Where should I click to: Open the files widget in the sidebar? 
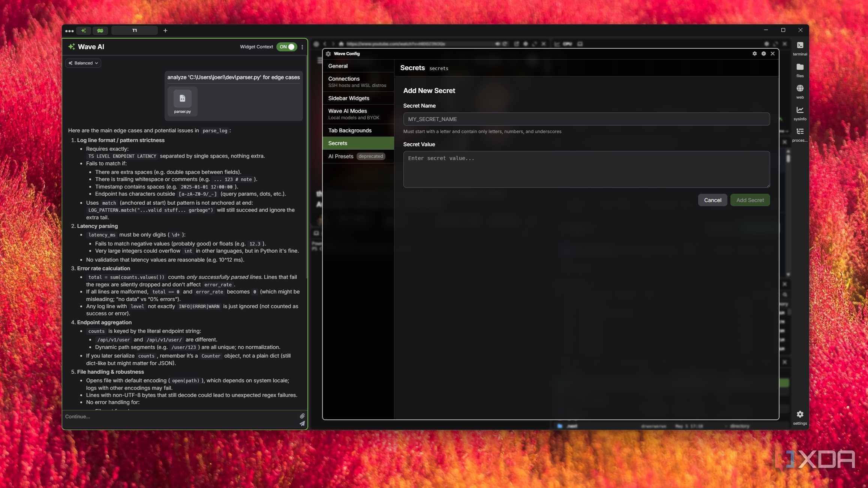[x=800, y=70]
